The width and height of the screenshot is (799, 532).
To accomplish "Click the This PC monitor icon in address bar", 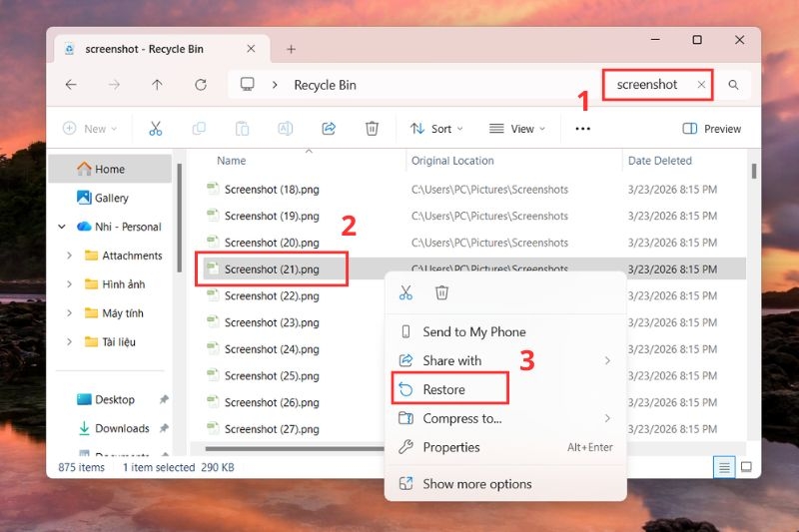I will pyautogui.click(x=247, y=84).
